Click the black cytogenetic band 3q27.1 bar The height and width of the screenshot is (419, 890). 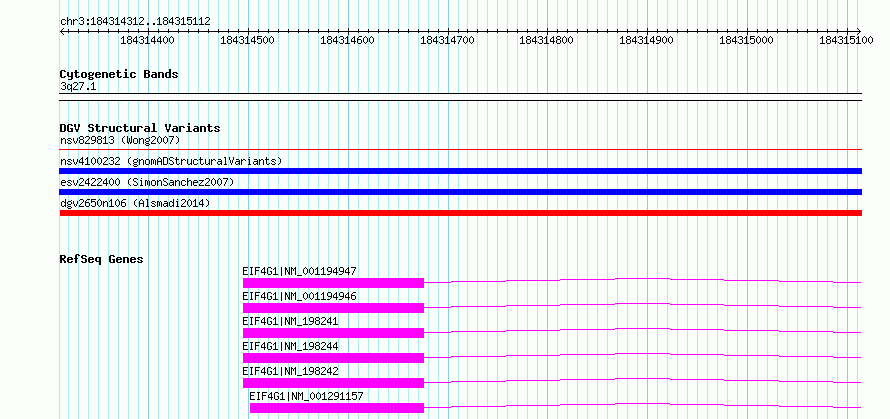461,97
